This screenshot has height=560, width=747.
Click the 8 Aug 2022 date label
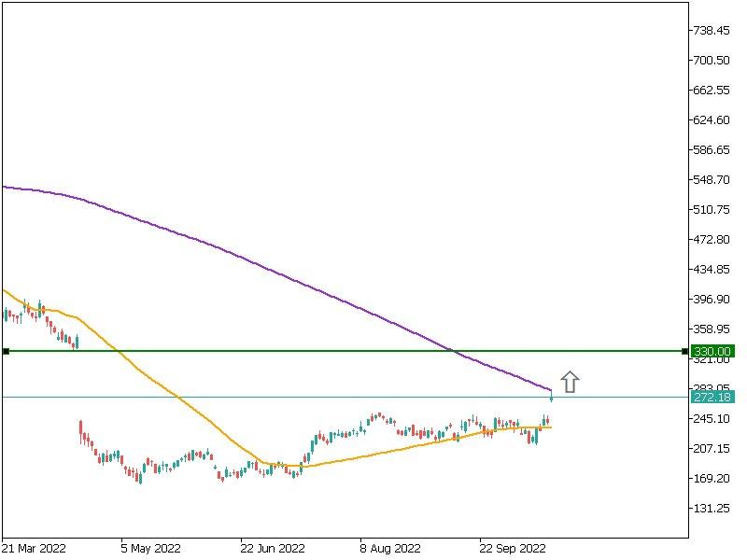(391, 548)
